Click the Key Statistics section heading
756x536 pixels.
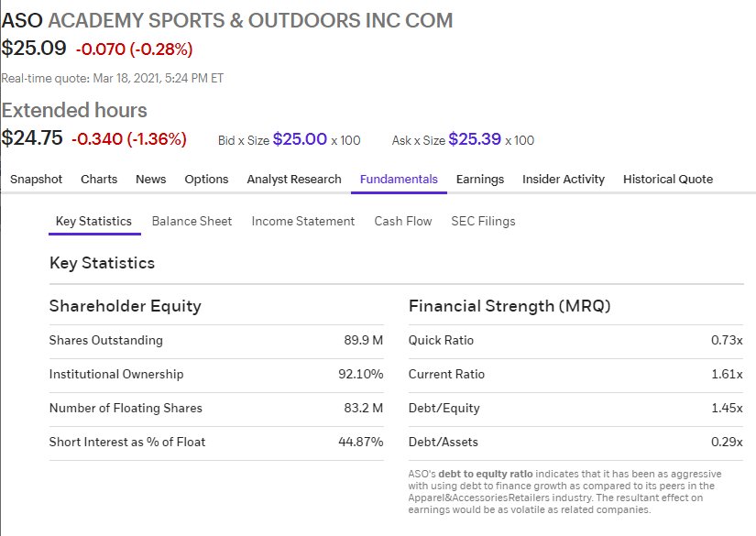103,263
